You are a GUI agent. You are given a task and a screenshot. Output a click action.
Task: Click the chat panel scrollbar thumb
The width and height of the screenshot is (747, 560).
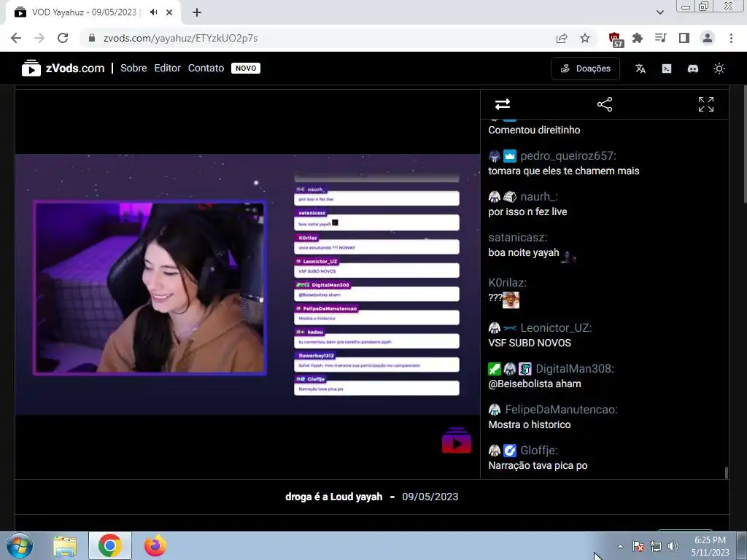726,472
